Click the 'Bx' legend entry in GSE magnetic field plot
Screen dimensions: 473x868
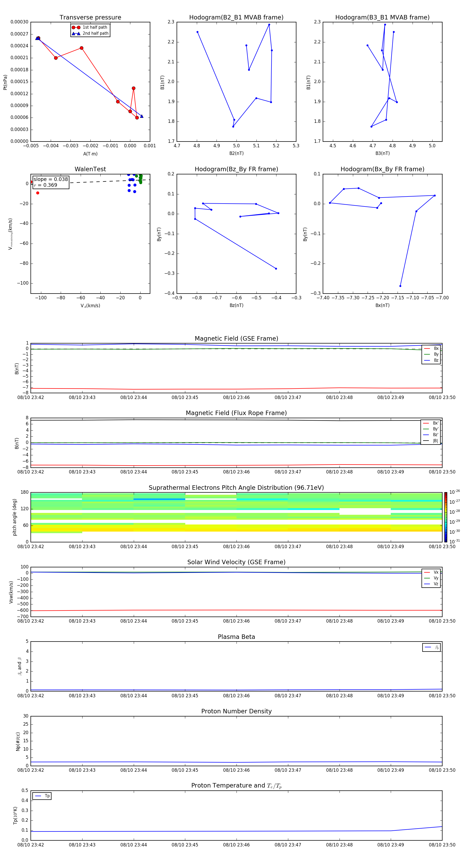click(x=431, y=349)
